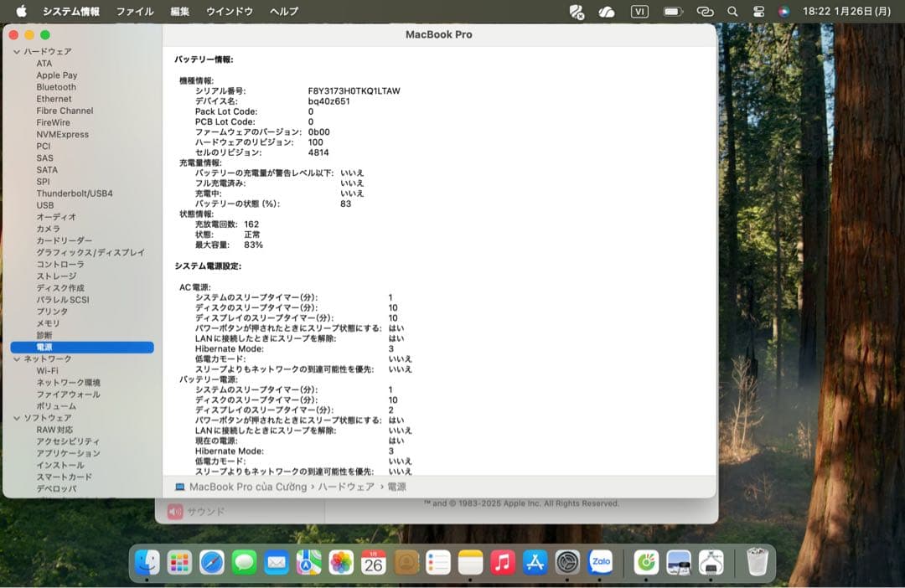Image resolution: width=905 pixels, height=588 pixels.
Task: Open Control Center in menu bar
Action: [x=758, y=11]
